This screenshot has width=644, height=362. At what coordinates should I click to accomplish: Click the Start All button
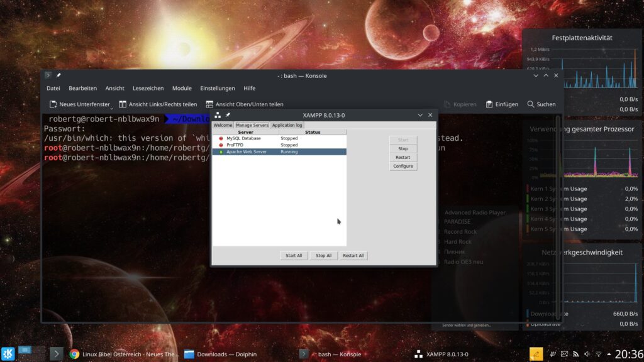point(294,255)
